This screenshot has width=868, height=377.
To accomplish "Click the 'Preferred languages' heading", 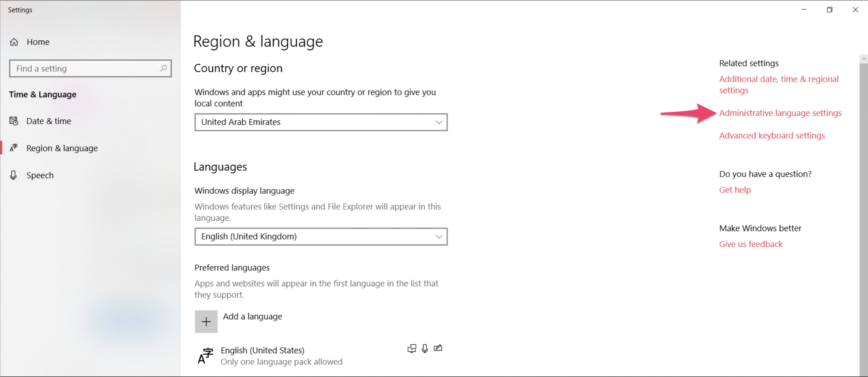I will click(x=232, y=268).
